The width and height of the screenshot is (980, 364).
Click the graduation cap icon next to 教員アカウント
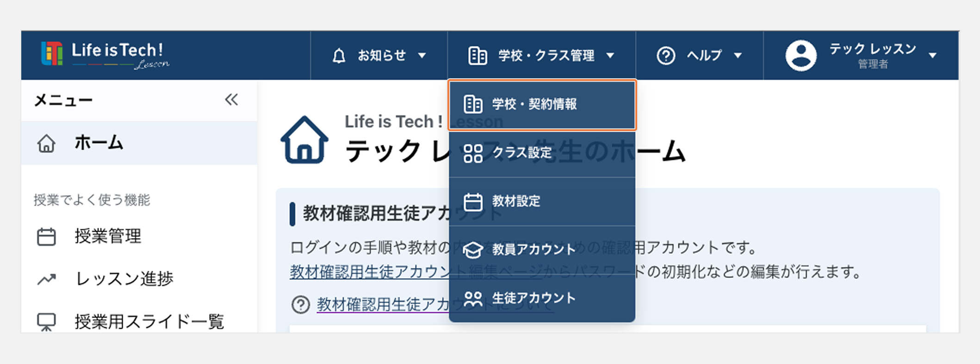473,250
